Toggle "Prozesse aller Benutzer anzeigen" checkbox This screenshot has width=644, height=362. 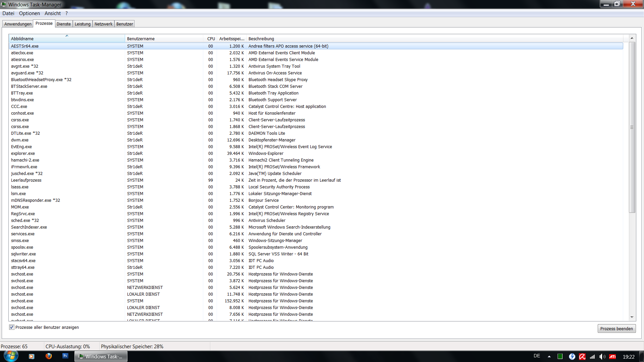point(12,327)
